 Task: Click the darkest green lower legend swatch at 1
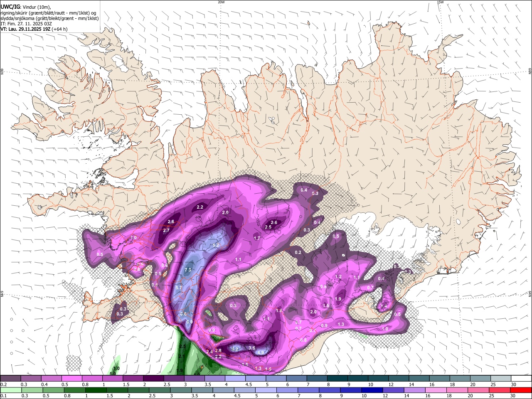[96, 390]
